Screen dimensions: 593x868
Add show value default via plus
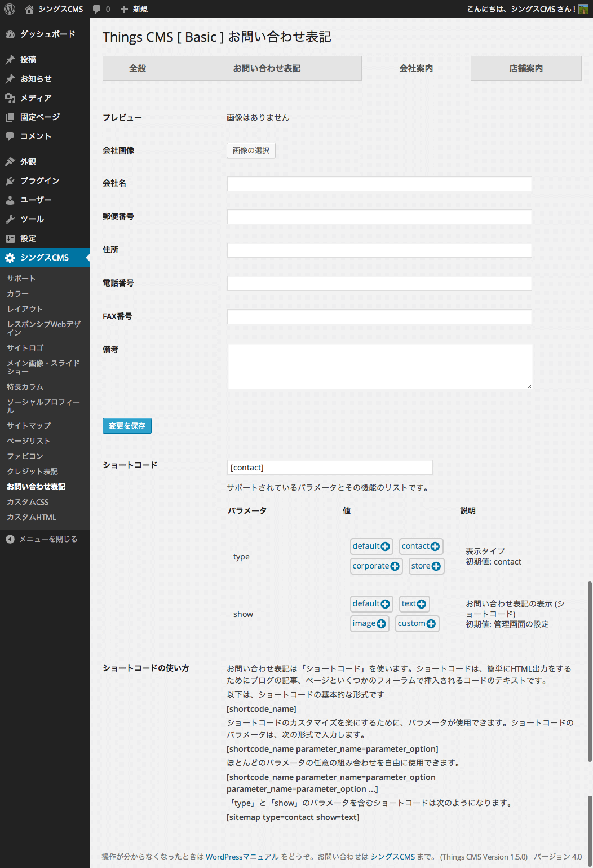(x=386, y=604)
